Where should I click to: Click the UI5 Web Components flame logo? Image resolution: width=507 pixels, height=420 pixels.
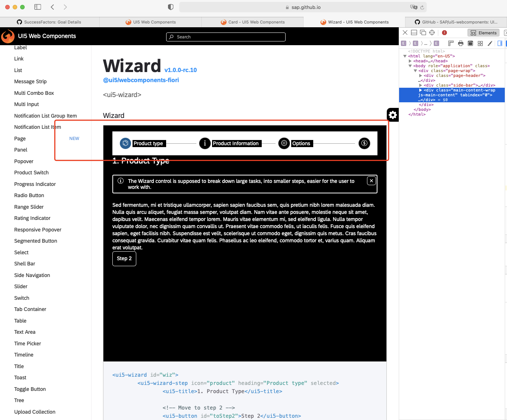click(x=7, y=36)
